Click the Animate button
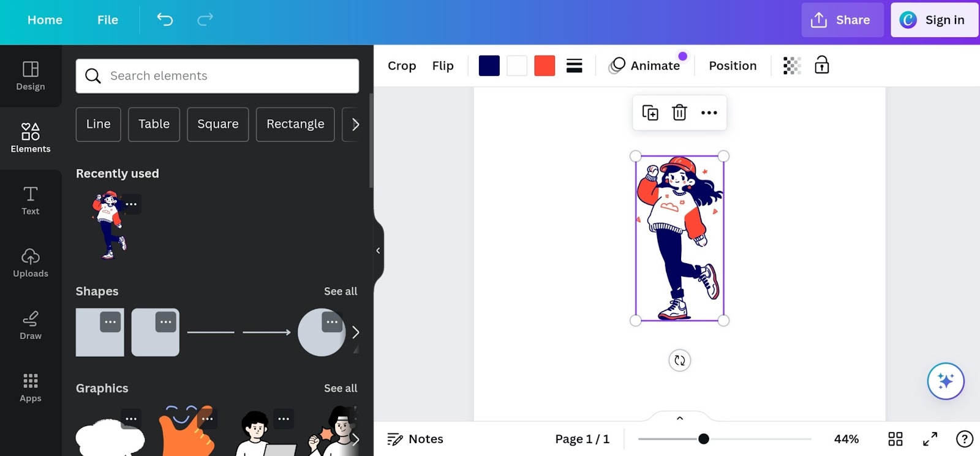Viewport: 980px width, 456px height. (x=644, y=65)
